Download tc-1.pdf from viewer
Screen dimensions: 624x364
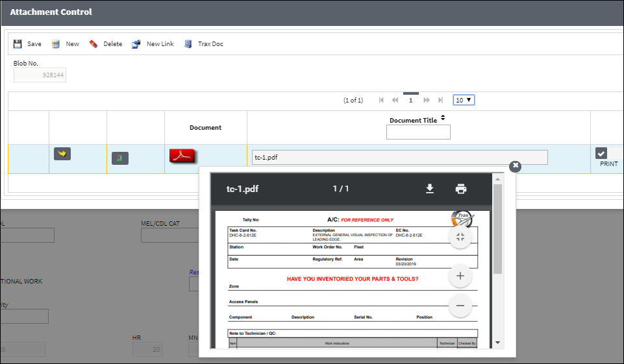click(430, 189)
